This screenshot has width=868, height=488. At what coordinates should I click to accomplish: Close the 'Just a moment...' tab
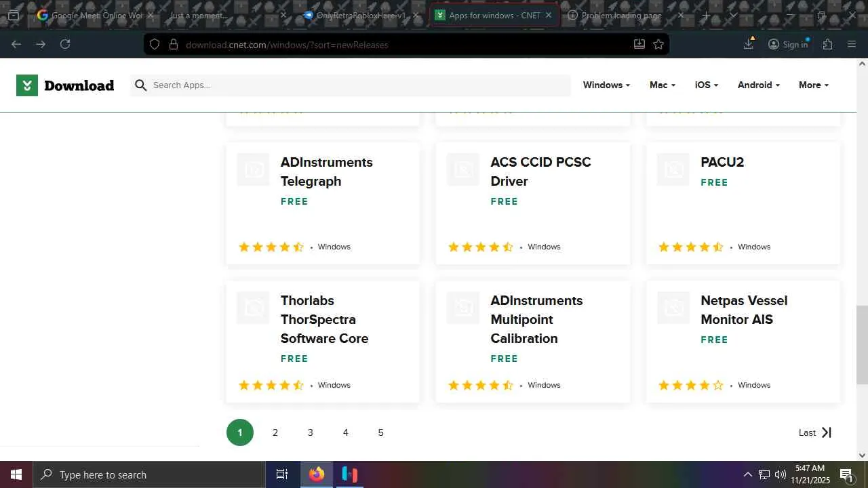coord(283,15)
